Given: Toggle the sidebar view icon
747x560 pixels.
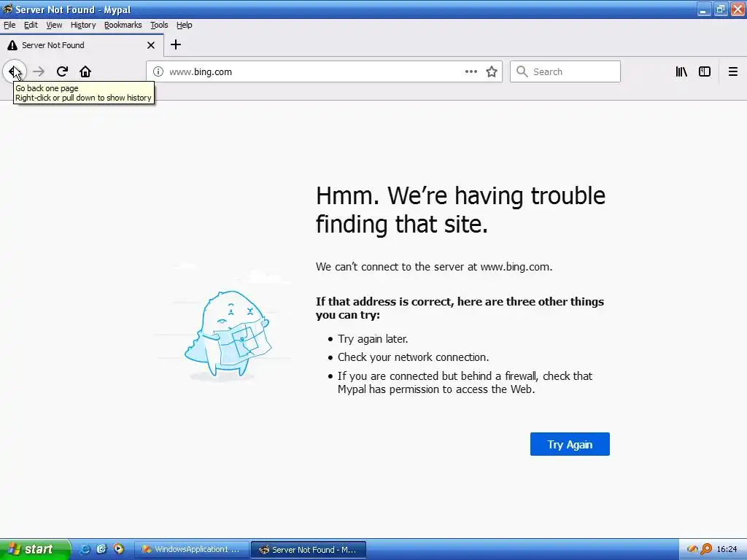Looking at the screenshot, I should point(705,71).
